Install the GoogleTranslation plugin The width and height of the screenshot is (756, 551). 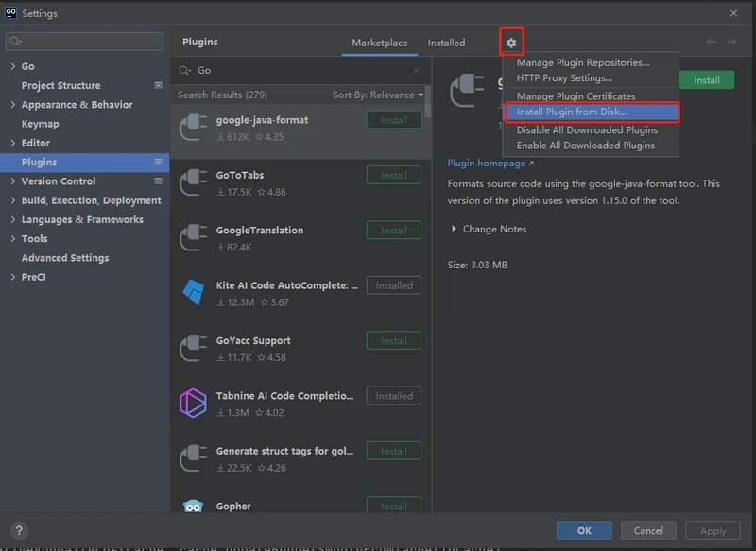click(394, 231)
